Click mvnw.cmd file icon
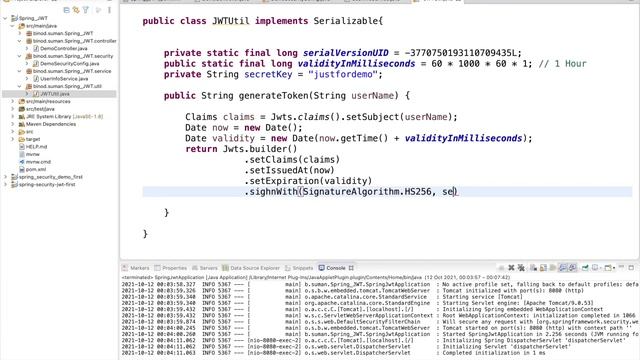The image size is (640, 360). (x=22, y=162)
